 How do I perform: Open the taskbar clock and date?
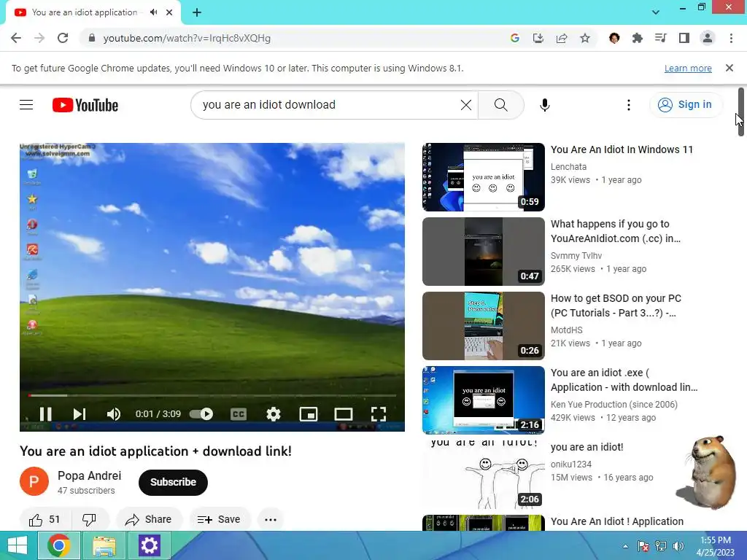(716, 546)
